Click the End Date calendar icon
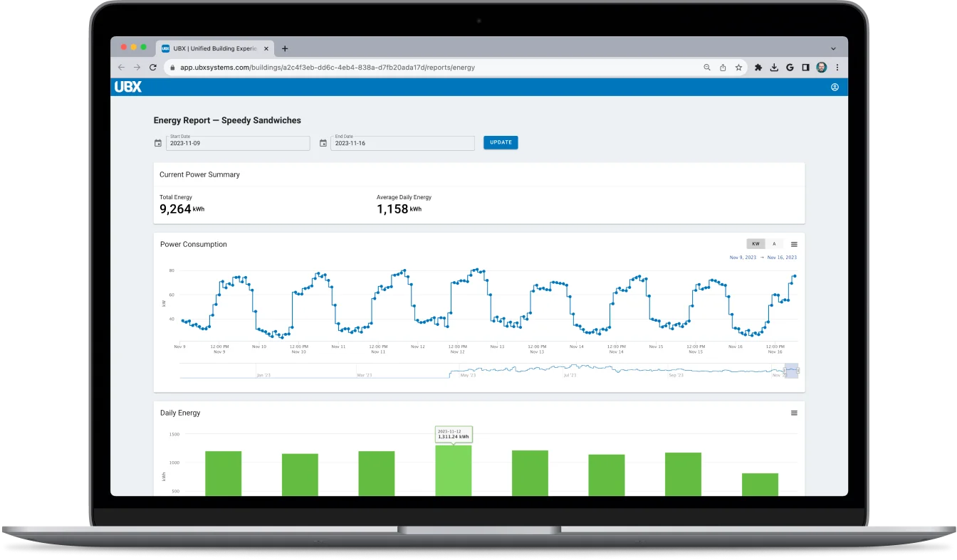 tap(323, 143)
